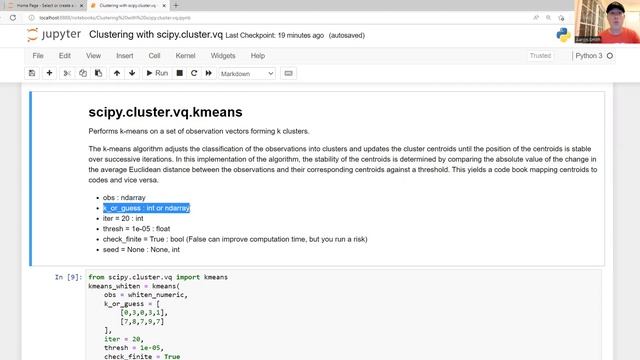Viewport: 640px width, 360px height.
Task: Click the import kmeans code line
Action: coord(158,277)
